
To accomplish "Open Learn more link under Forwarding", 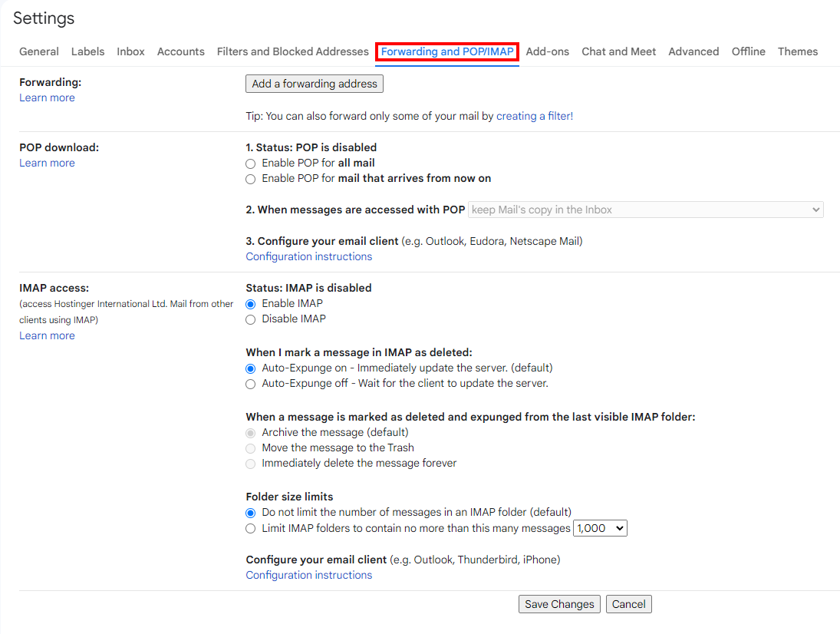I will tap(47, 97).
